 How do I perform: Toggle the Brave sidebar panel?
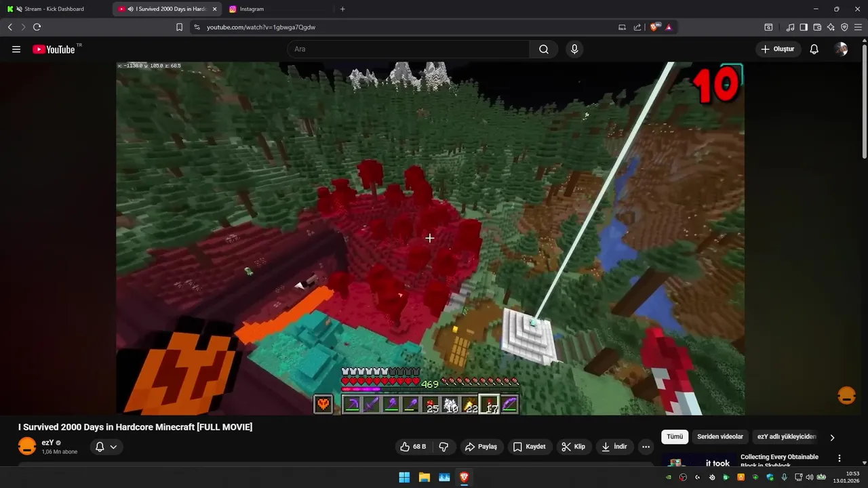[x=804, y=27]
